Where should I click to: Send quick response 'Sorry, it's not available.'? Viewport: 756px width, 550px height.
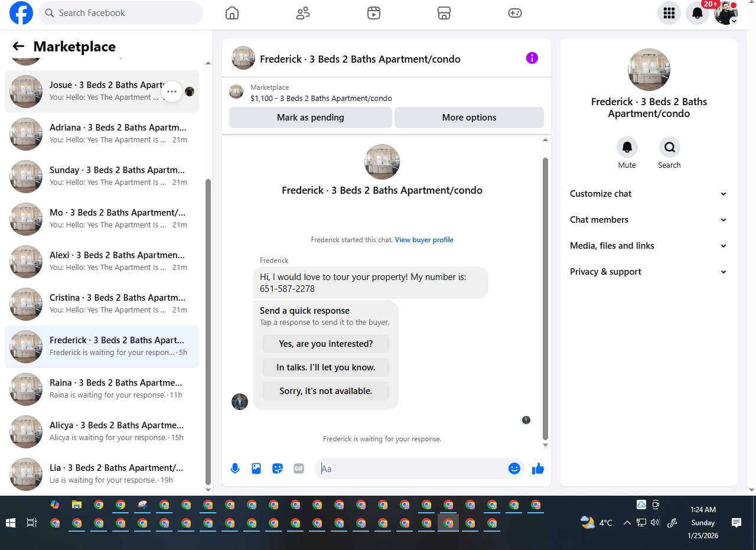(x=326, y=391)
